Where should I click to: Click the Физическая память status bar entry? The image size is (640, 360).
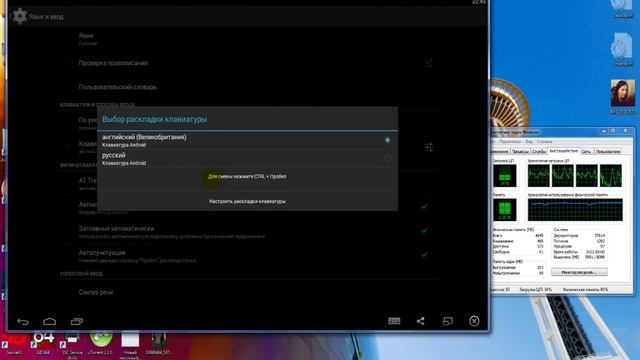[x=585, y=289]
